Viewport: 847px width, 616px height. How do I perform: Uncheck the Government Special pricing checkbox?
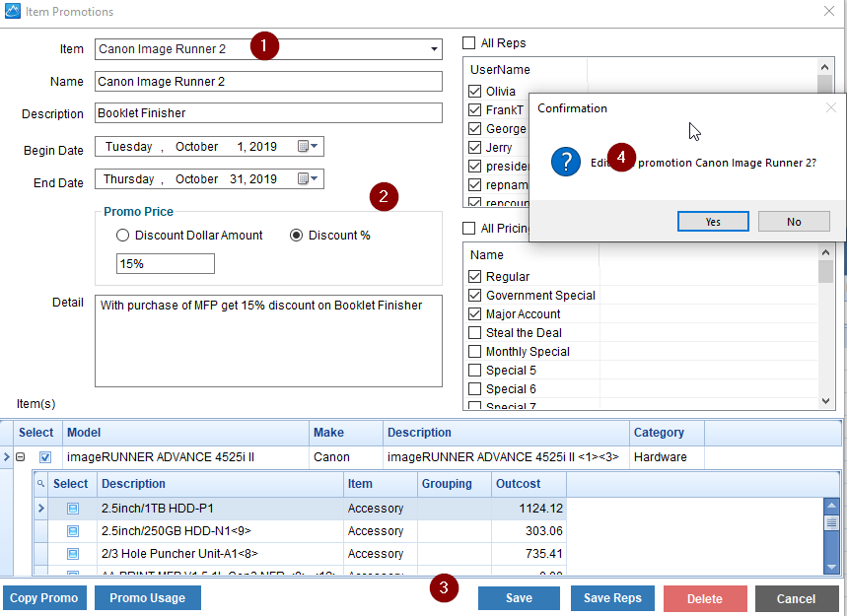(x=475, y=296)
